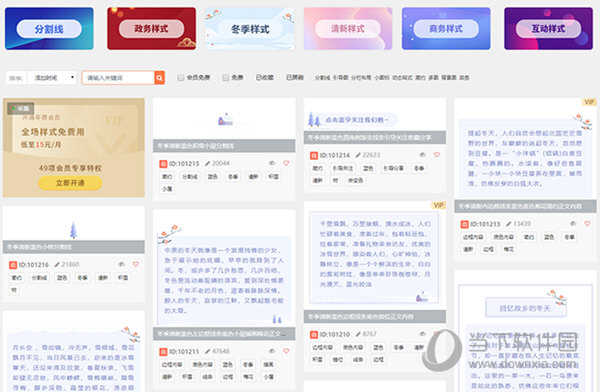Click the red icon beside ID:101210
This screenshot has width=600, height=392.
coord(314,334)
